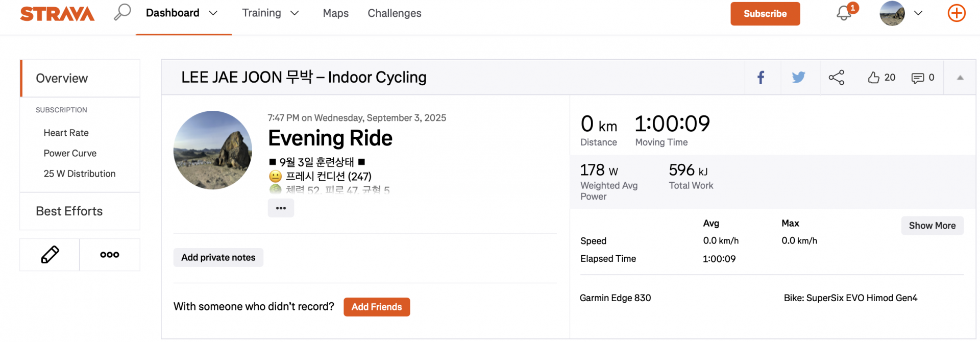The image size is (980, 342).
Task: Click the orange plus upload icon
Action: 957,13
